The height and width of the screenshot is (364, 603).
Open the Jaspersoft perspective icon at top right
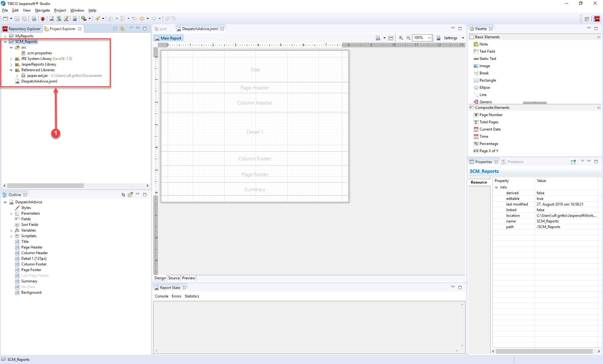(597, 19)
